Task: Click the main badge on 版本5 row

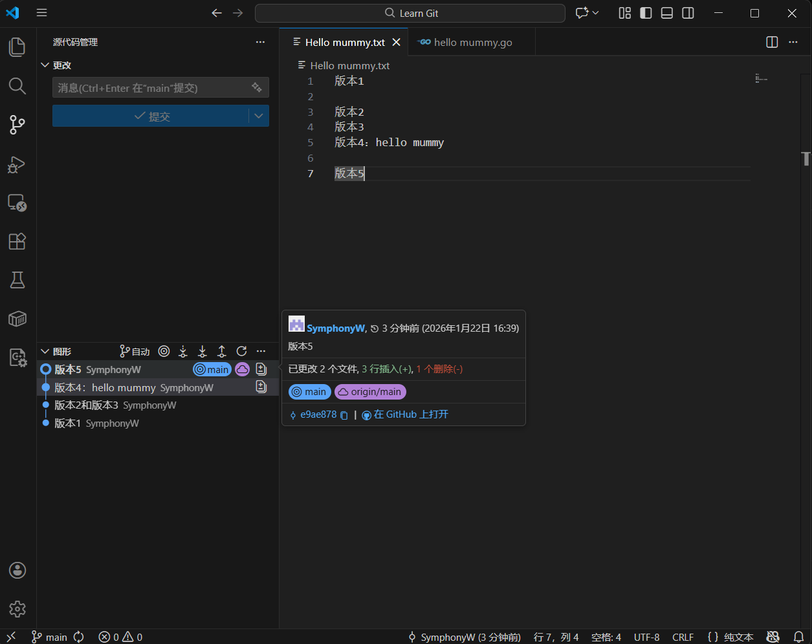Action: pos(212,370)
